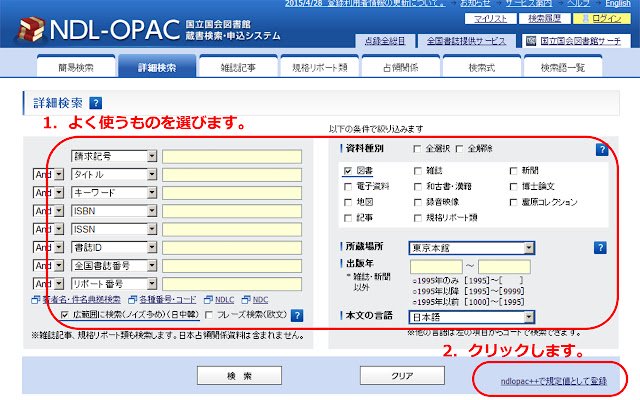The image size is (640, 400).
Task: Click the NDL-OPAC book logo
Action: click(31, 30)
